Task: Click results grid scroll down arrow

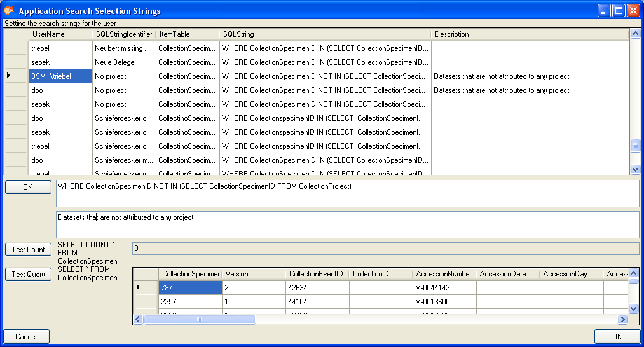Action: pyautogui.click(x=633, y=308)
